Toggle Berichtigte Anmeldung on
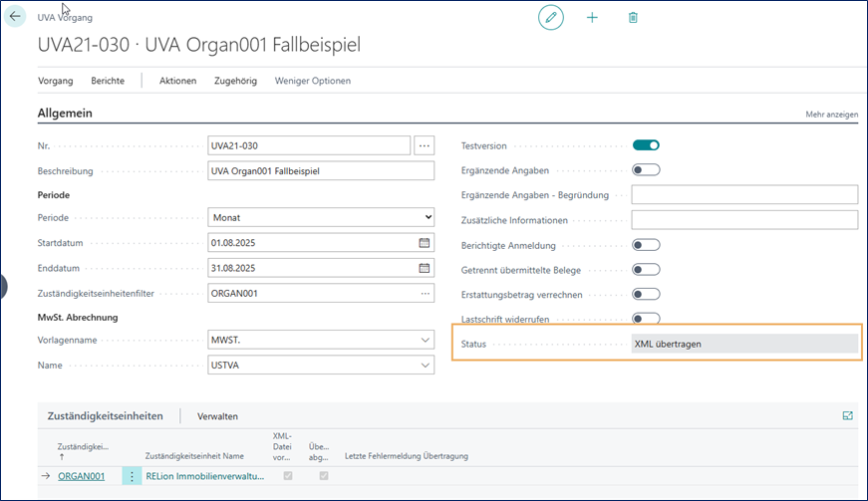868x501 pixels. [646, 245]
